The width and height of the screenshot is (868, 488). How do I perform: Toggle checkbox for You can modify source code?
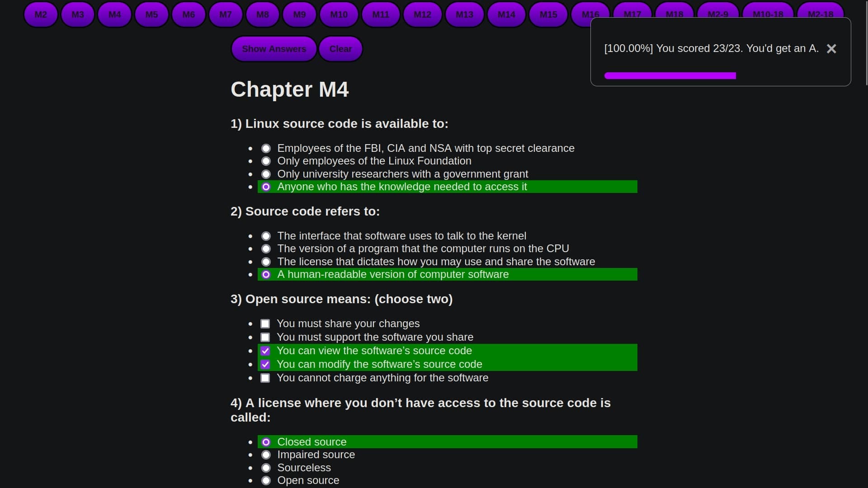(265, 364)
